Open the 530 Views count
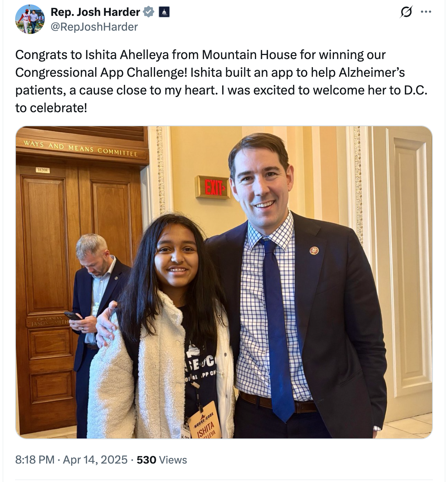Image resolution: width=448 pixels, height=482 pixels. 162,460
